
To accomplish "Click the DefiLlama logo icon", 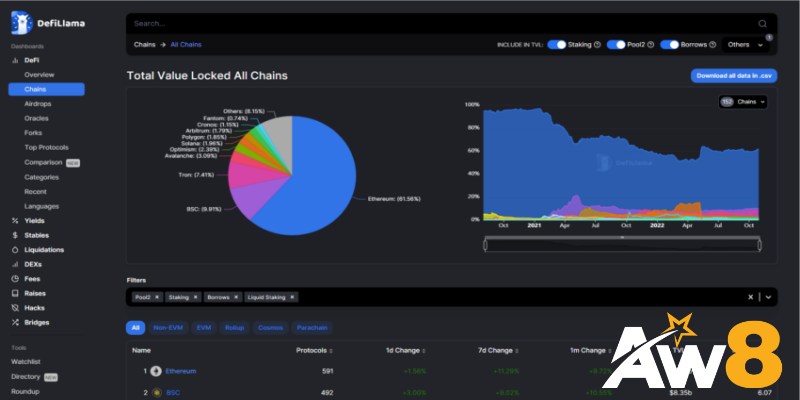I will pyautogui.click(x=21, y=23).
